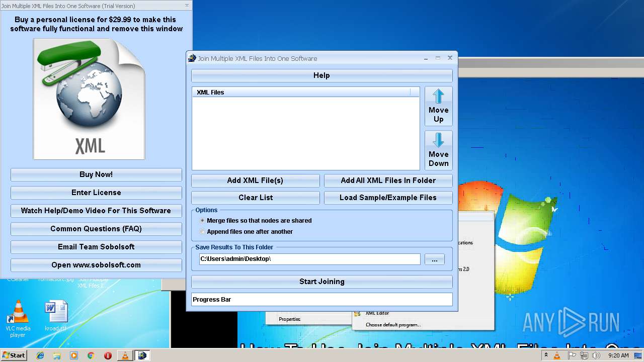Open the Action Center flag tray icon
The image size is (644, 362).
coord(572,355)
